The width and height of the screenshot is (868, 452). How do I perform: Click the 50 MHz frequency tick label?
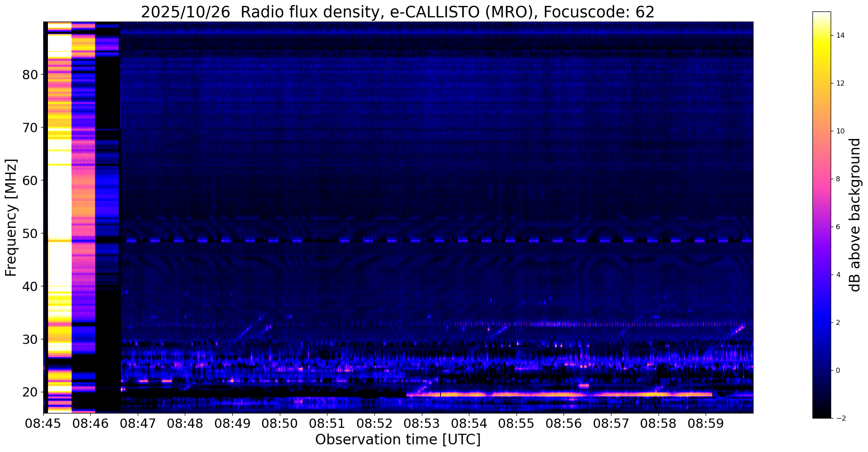tap(30, 233)
